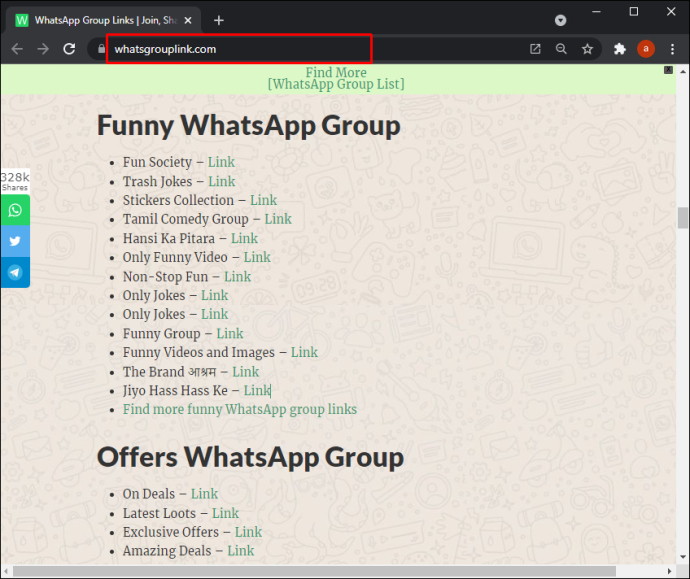Open the Only Funny Video Link

tap(257, 257)
